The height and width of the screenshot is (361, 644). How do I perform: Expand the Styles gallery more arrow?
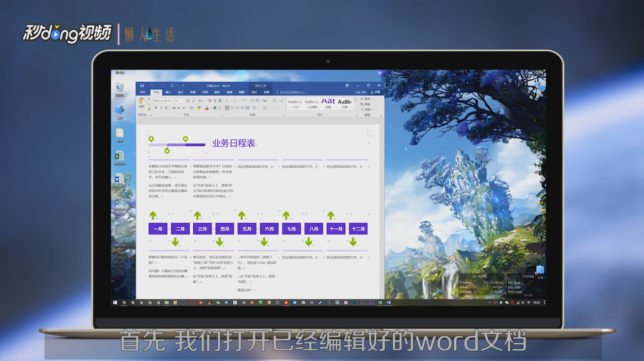355,108
